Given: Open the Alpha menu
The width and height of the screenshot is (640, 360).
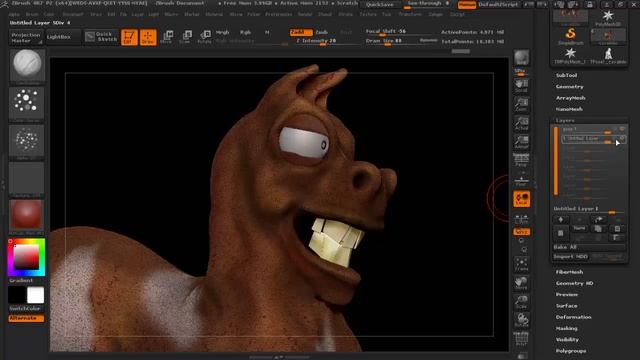Looking at the screenshot, I should click(13, 14).
